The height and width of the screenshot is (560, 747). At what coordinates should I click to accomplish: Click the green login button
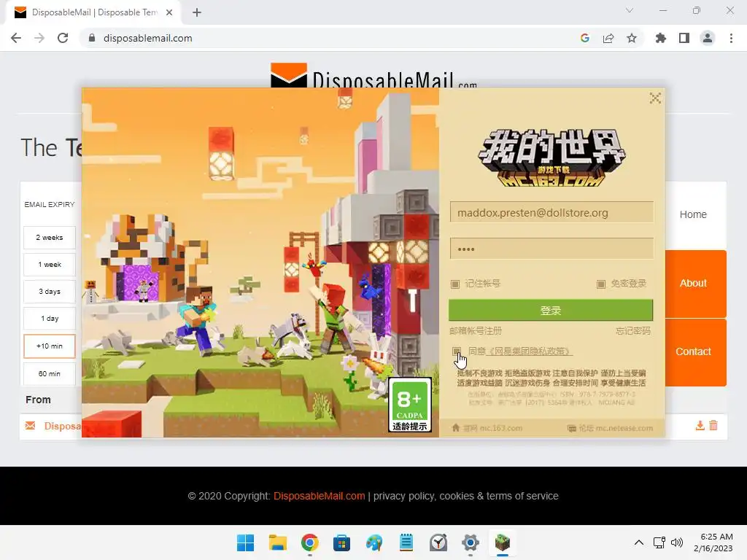(x=551, y=311)
